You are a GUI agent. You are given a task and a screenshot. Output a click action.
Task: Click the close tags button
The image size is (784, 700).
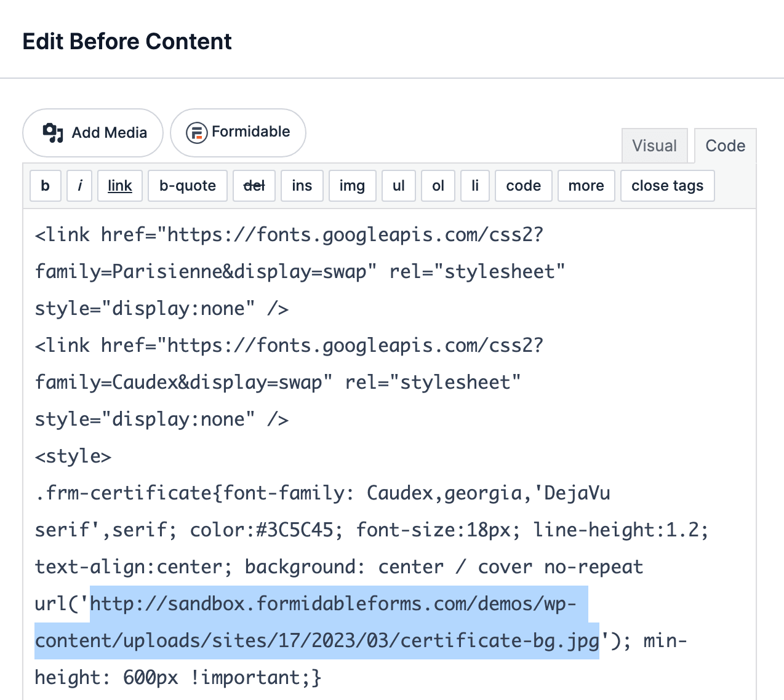[668, 186]
